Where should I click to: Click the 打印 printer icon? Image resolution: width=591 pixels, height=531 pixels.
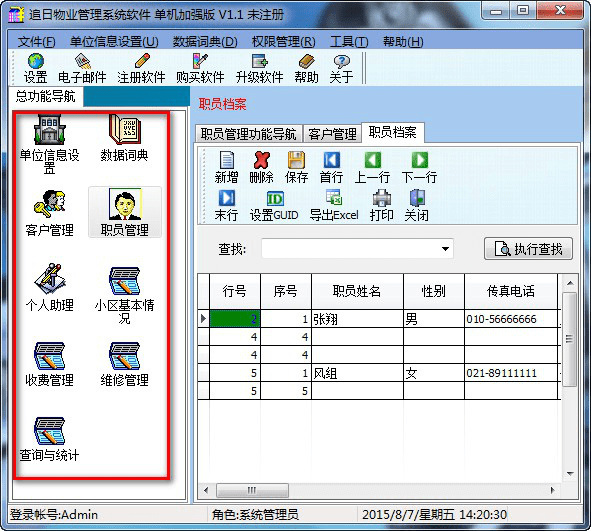[381, 205]
